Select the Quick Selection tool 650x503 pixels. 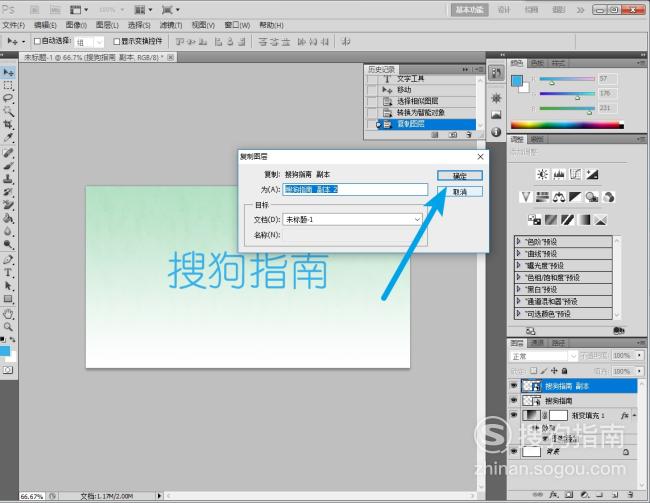(x=8, y=111)
